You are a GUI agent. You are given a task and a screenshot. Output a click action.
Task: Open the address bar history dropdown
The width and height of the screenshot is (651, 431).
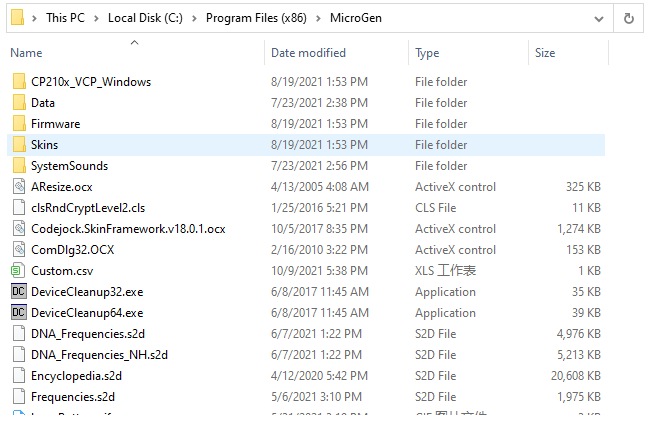point(598,19)
